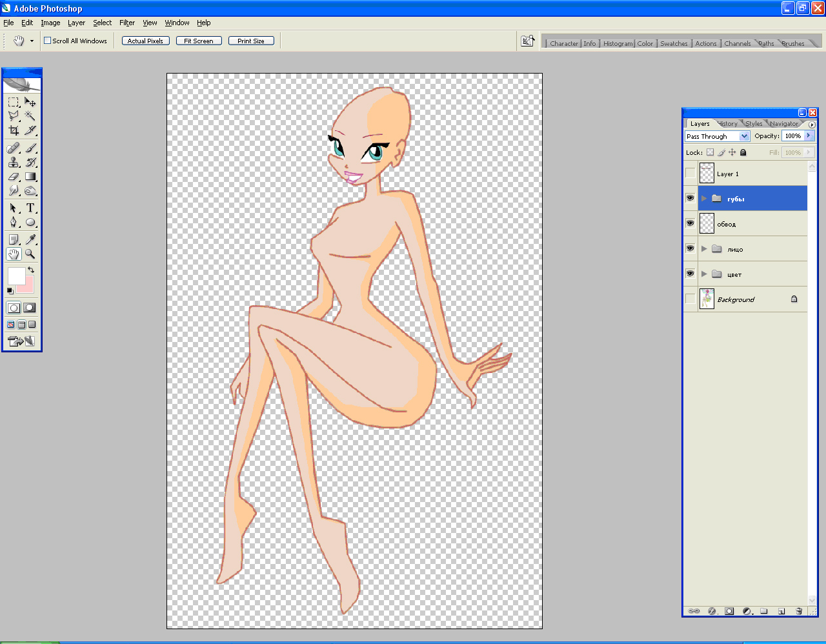Screen dimensions: 826x644
Task: Switch to the Swatches tab
Action: click(674, 43)
